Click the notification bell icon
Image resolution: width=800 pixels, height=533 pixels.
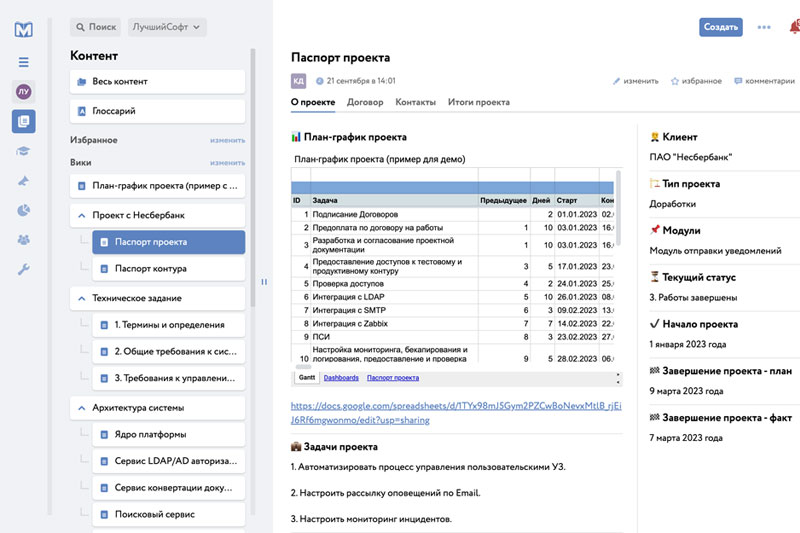point(794,27)
